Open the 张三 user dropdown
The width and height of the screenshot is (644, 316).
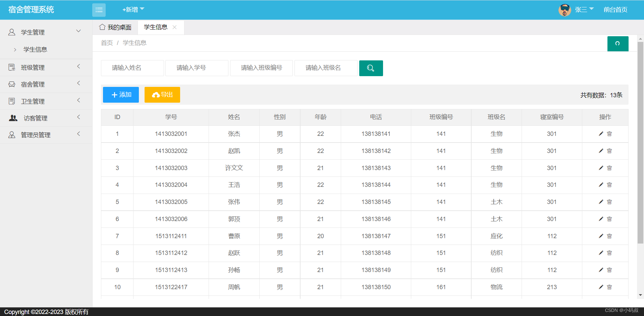584,10
